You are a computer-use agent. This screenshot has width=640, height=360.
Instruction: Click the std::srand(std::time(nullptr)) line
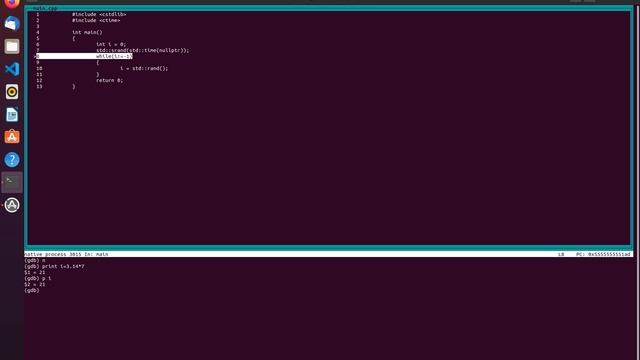(x=142, y=50)
